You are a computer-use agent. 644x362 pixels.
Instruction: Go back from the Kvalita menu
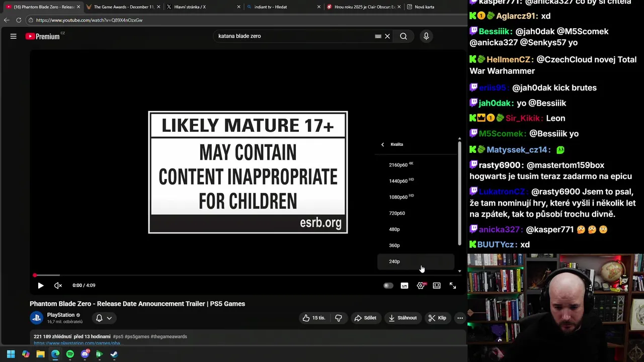point(382,144)
